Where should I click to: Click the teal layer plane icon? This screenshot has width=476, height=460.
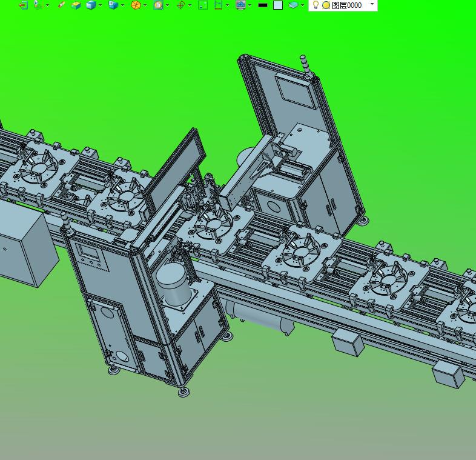pyautogui.click(x=293, y=5)
